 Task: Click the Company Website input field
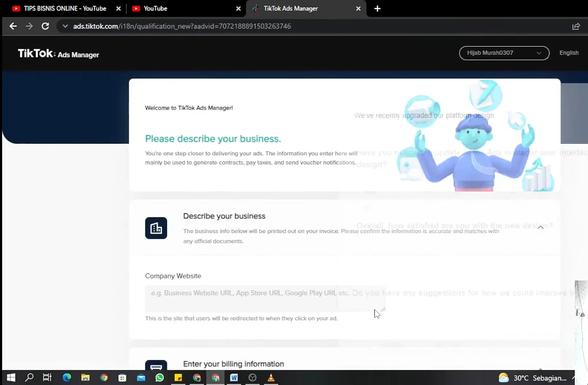click(x=265, y=298)
